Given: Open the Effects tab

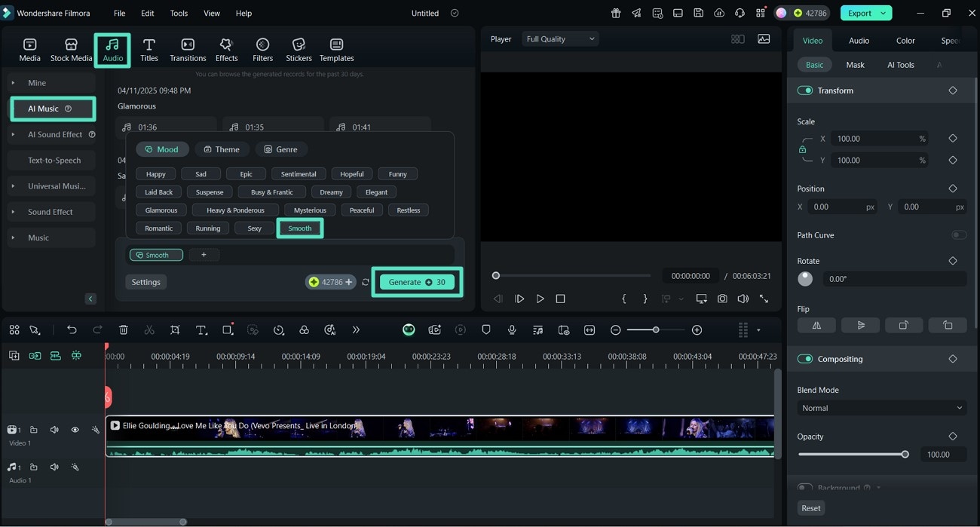Looking at the screenshot, I should pyautogui.click(x=226, y=50).
